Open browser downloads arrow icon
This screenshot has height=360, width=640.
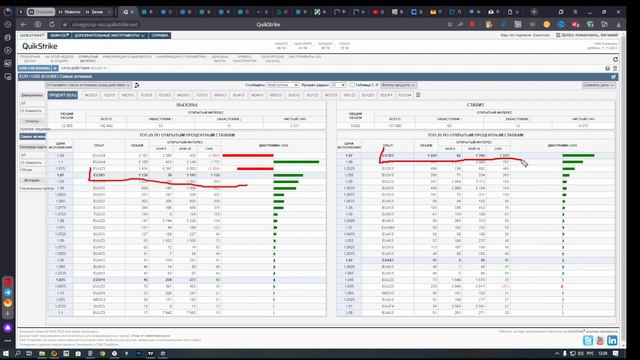pos(619,24)
